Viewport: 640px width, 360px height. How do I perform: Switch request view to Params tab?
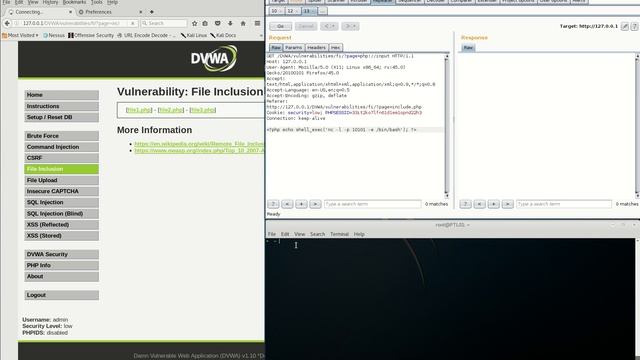[293, 48]
